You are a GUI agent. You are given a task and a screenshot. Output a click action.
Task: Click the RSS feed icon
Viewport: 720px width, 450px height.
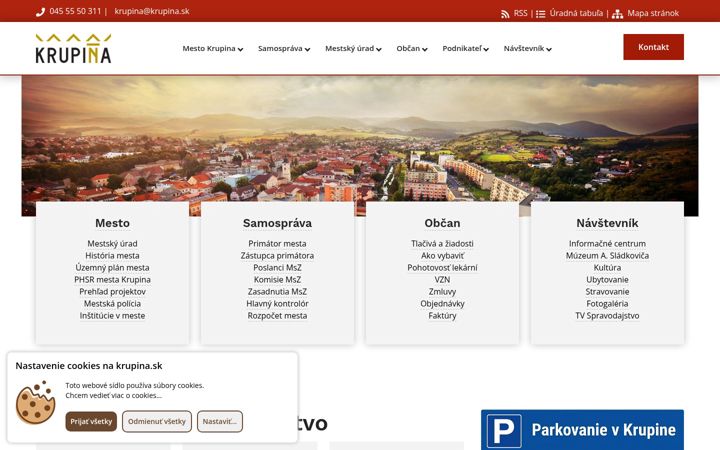coord(505,14)
